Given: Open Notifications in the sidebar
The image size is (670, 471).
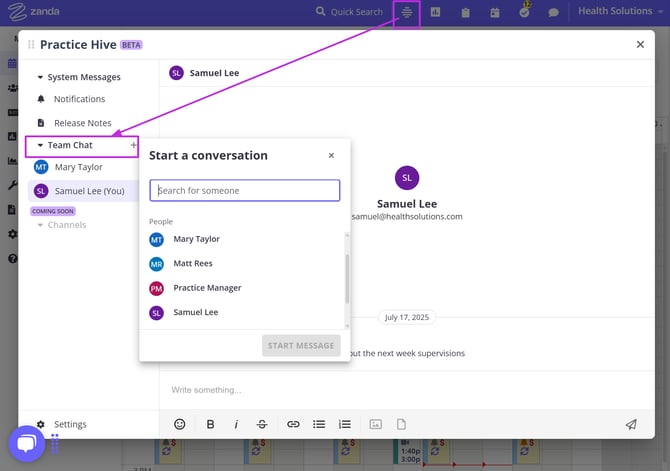Looking at the screenshot, I should coord(79,99).
